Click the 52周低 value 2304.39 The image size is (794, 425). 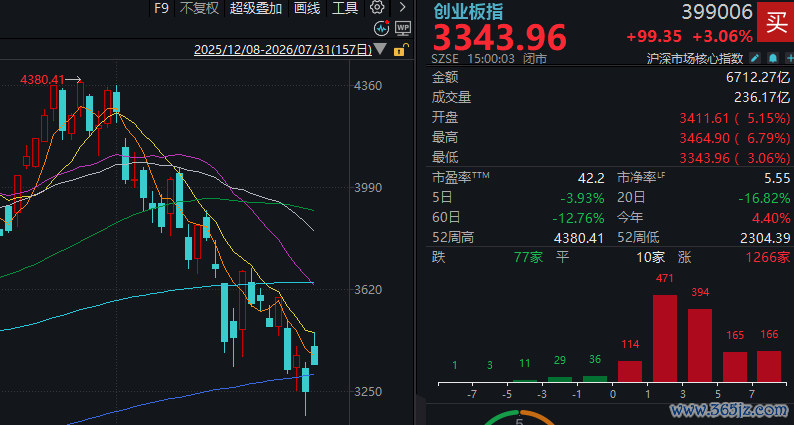(764, 238)
